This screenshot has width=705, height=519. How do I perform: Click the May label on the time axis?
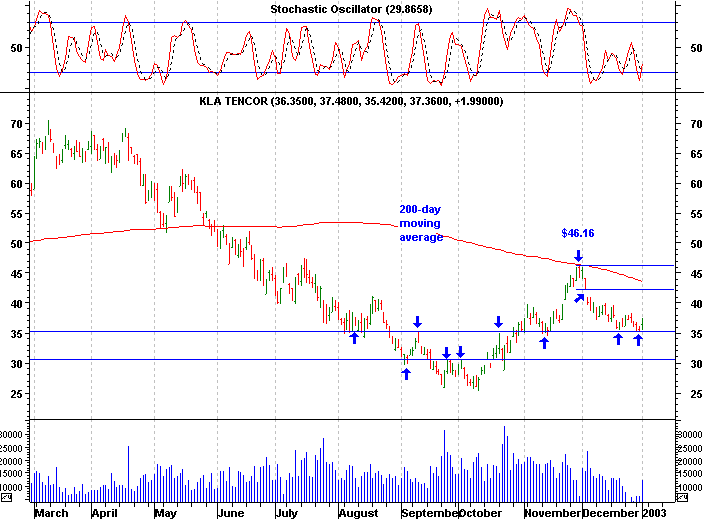[165, 513]
